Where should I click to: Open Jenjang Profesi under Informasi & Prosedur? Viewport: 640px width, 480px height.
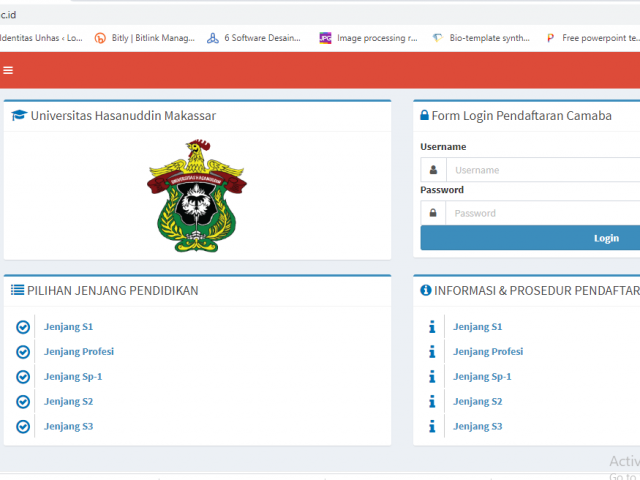point(488,352)
